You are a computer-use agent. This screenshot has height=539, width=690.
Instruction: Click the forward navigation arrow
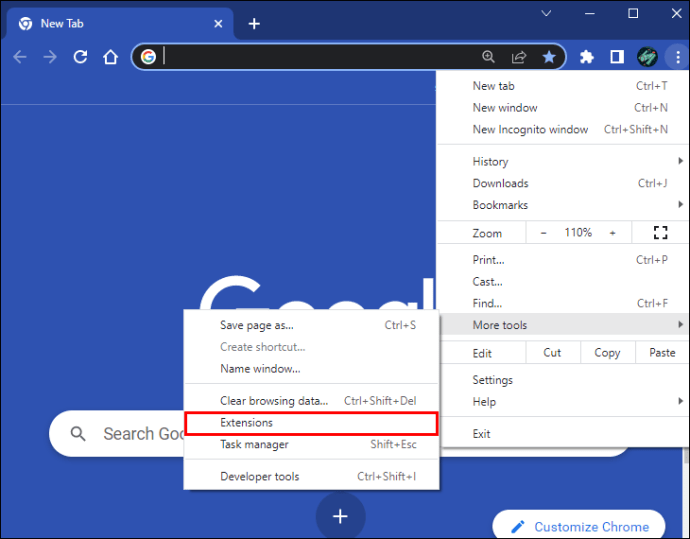(50, 57)
